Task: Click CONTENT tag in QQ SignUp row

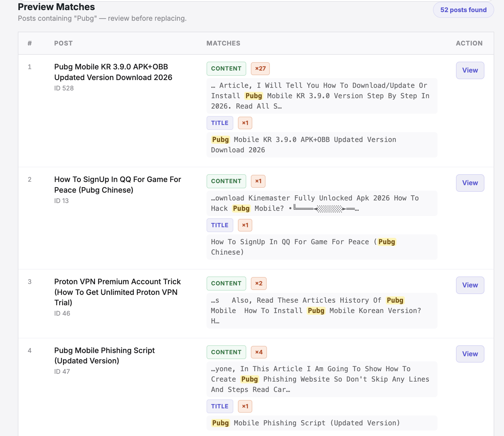Action: pos(226,181)
